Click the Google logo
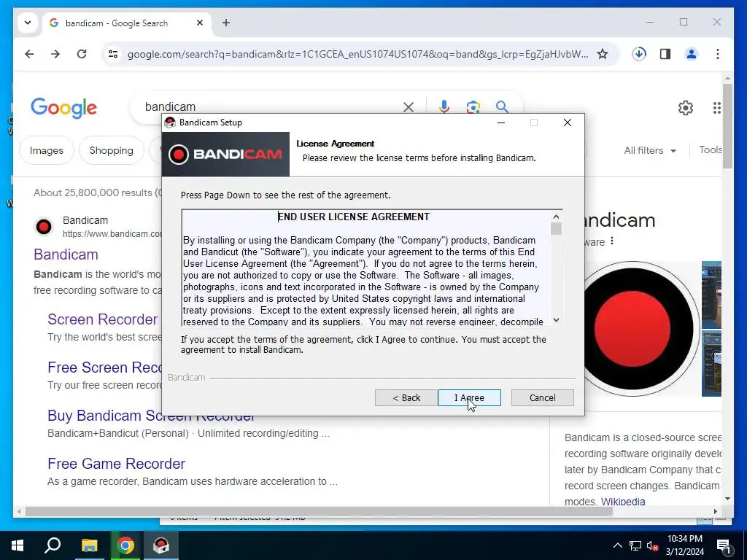Image resolution: width=747 pixels, height=560 pixels. [x=64, y=108]
